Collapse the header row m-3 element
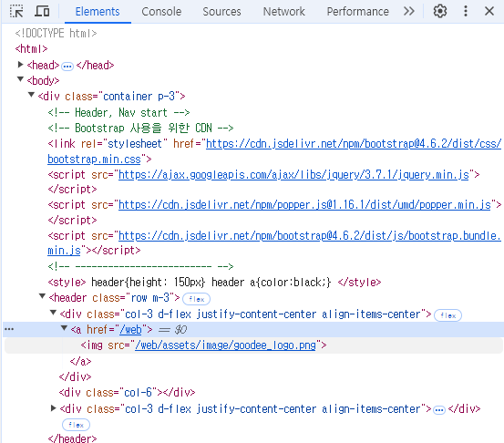504x443 pixels. (x=42, y=296)
